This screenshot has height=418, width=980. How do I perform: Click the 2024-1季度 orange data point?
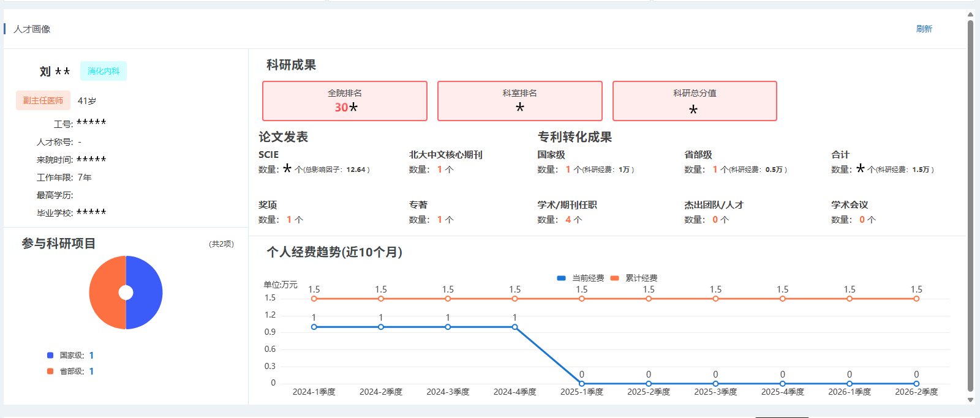(314, 299)
